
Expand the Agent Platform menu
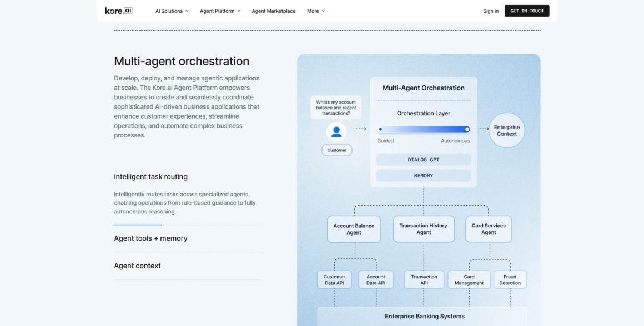tap(220, 11)
